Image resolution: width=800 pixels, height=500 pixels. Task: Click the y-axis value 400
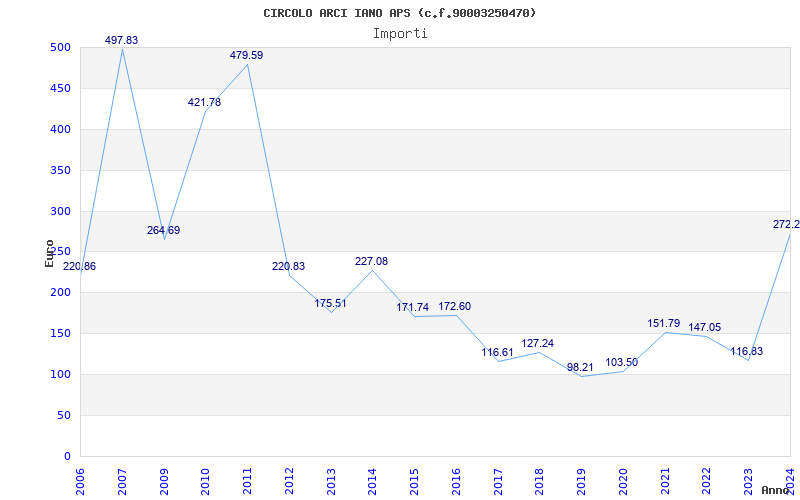click(59, 130)
